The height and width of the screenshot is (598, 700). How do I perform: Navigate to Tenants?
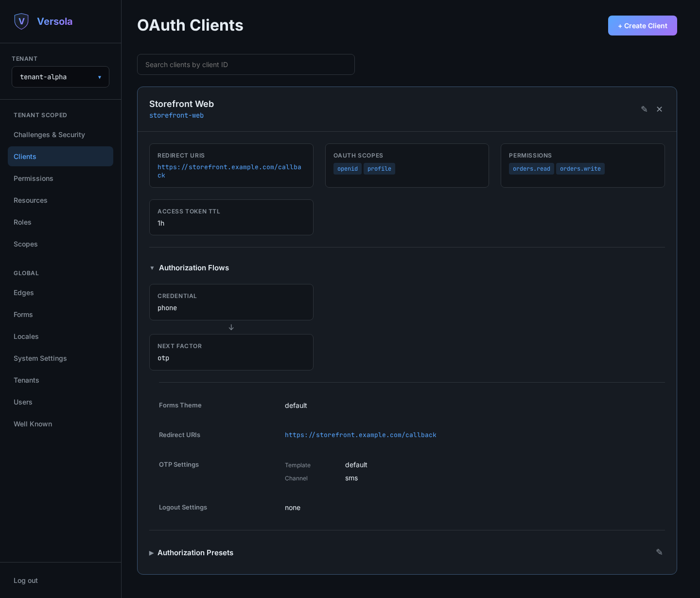pyautogui.click(x=60, y=380)
